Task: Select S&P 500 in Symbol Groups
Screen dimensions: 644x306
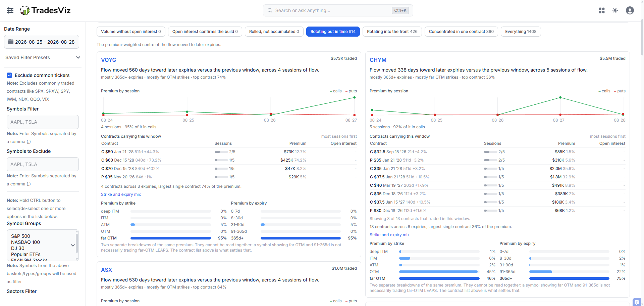Action: tap(20, 236)
